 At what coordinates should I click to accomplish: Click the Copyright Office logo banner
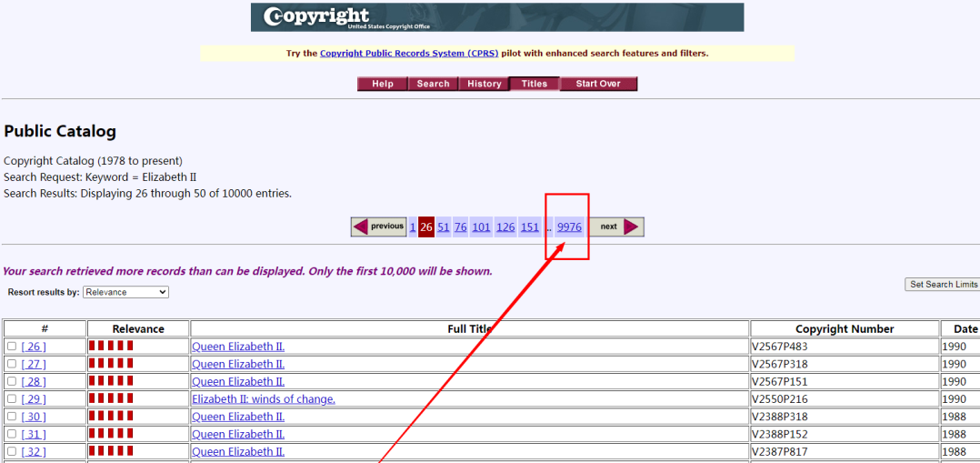click(x=497, y=17)
